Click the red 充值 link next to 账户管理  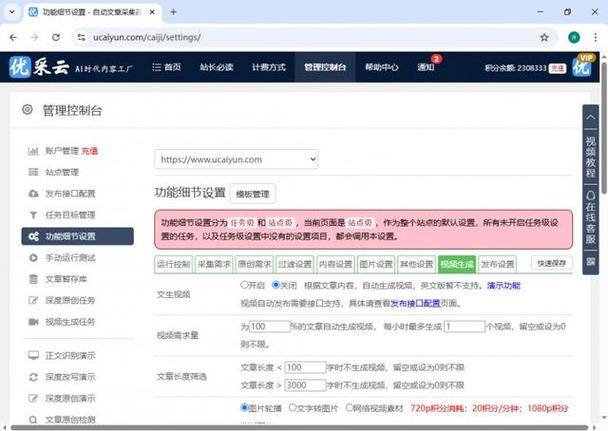click(90, 151)
